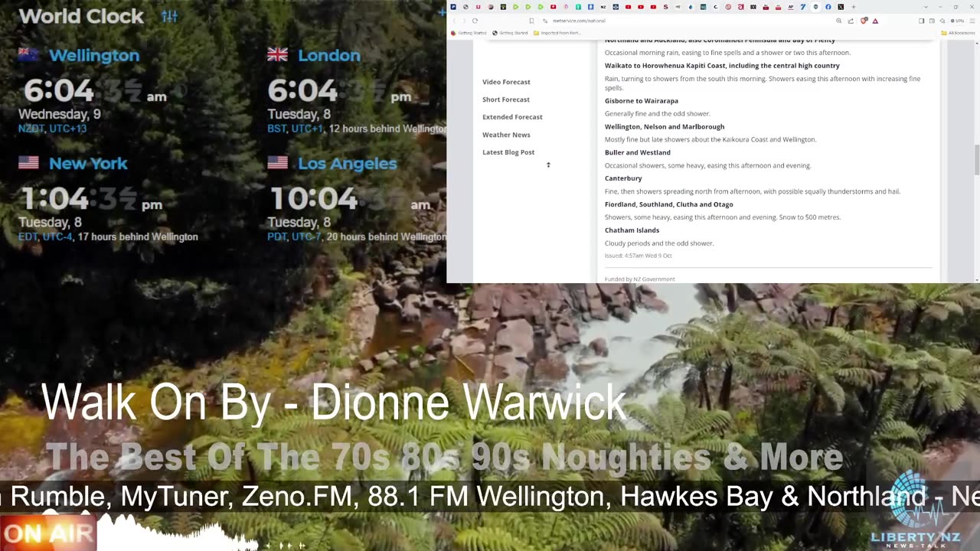Open the first Getting Started bookmark
The image size is (980, 551).
tap(469, 33)
